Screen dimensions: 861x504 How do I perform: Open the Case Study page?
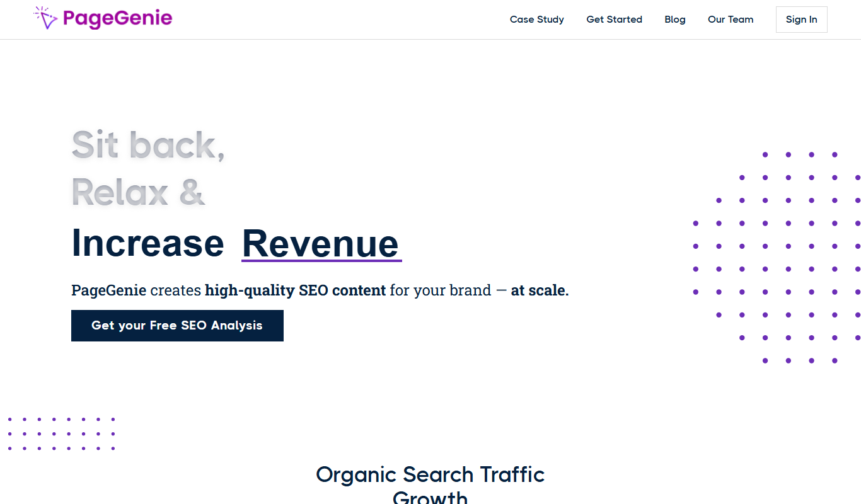[537, 20]
